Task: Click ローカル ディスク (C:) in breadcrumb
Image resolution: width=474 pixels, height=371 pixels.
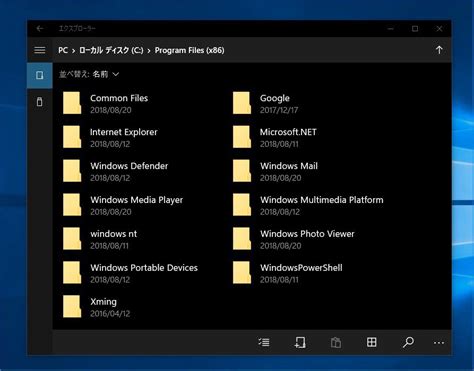Action: [x=111, y=50]
